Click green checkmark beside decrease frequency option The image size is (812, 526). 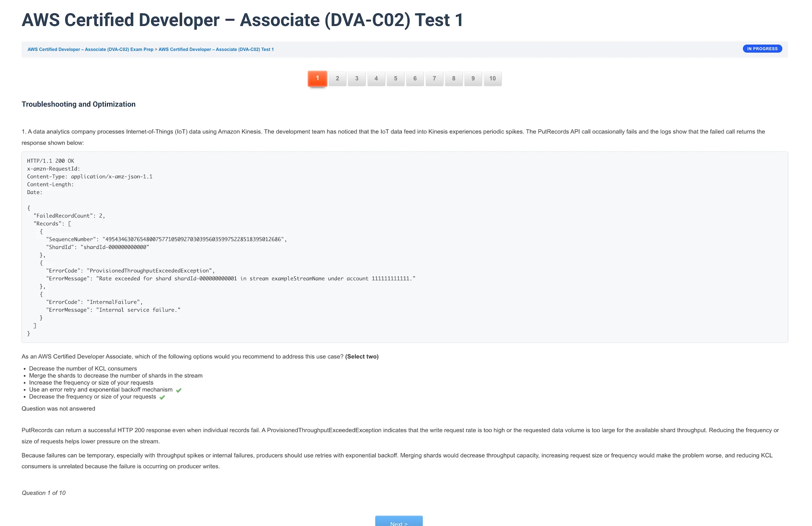[x=162, y=397]
